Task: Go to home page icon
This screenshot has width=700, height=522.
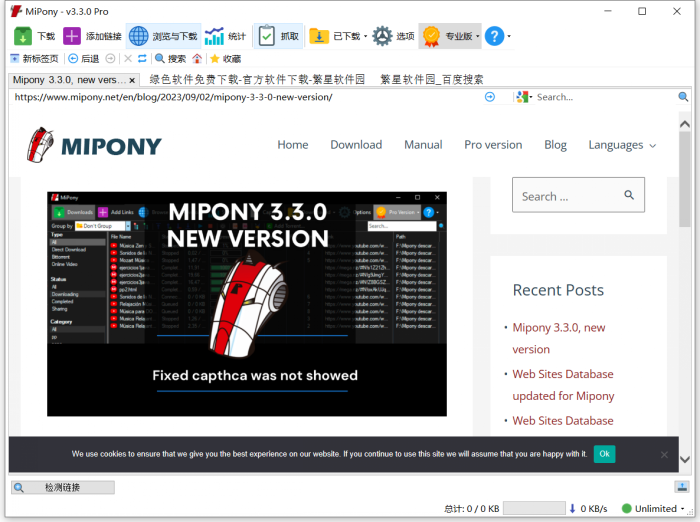Action: 197,58
